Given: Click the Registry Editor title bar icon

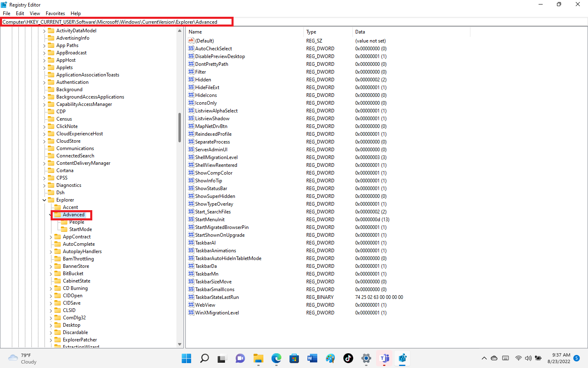Looking at the screenshot, I should pyautogui.click(x=4, y=5).
